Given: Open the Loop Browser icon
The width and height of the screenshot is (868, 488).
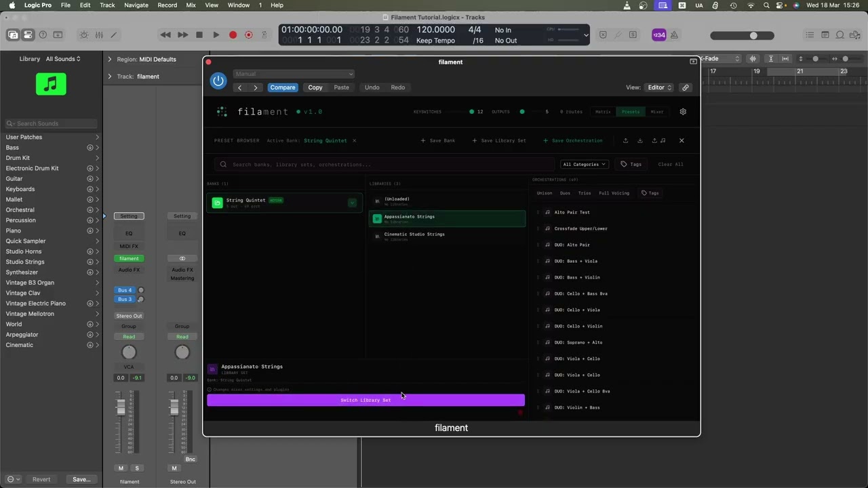Looking at the screenshot, I should coord(840,35).
